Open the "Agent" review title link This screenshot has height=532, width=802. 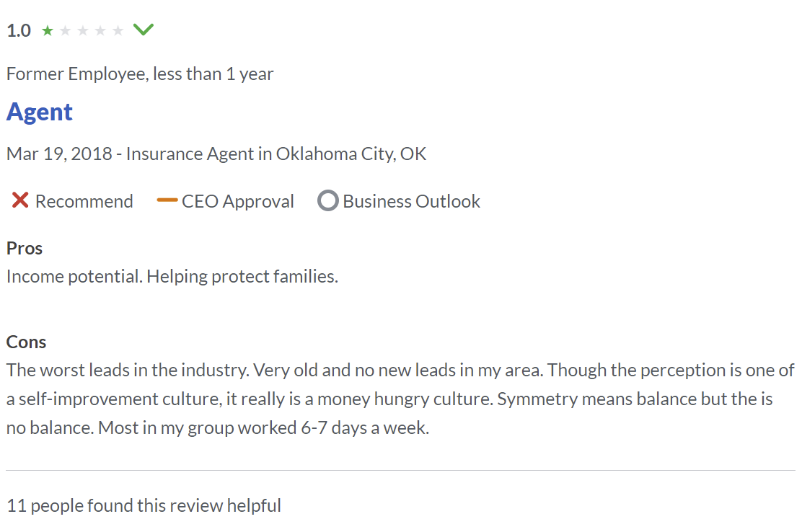tap(40, 112)
